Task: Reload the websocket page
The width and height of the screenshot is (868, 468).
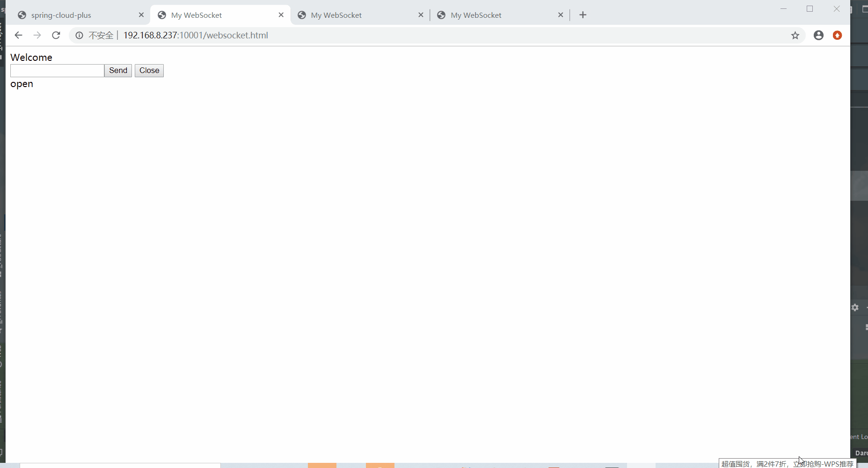Action: tap(56, 35)
